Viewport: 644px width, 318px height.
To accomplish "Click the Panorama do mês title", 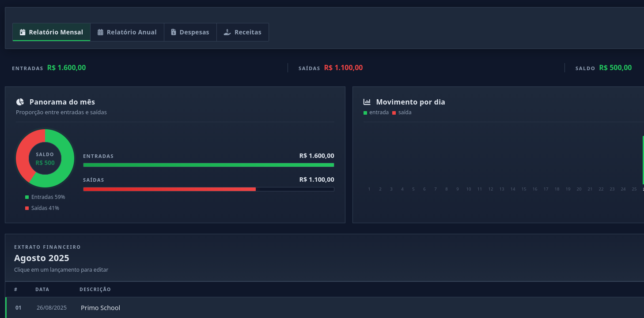I will [62, 102].
